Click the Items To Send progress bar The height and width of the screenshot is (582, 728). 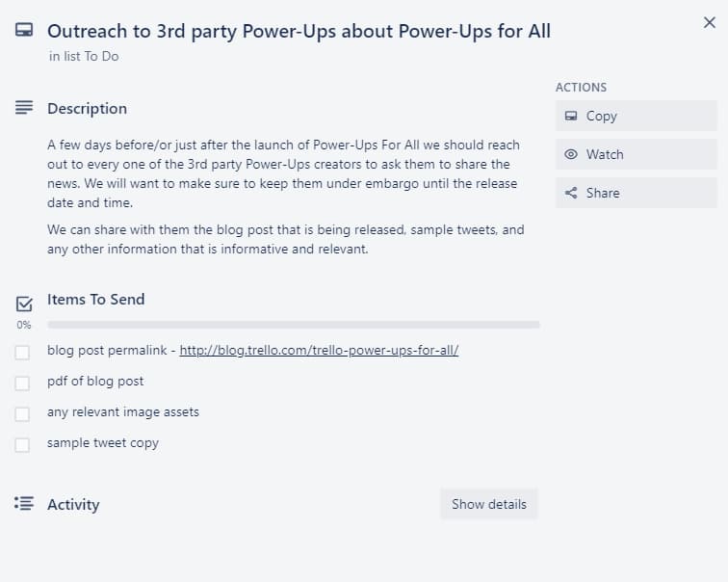(294, 324)
